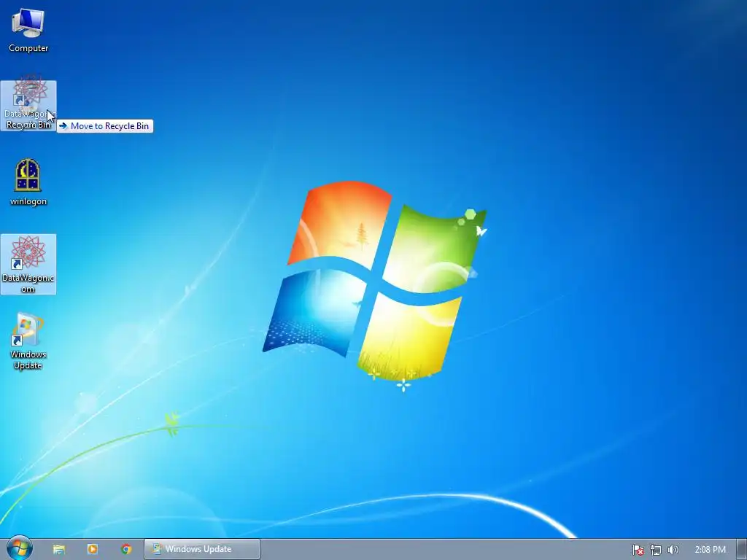Select the winlogon desktop icon
The width and height of the screenshot is (747, 560).
point(28,182)
